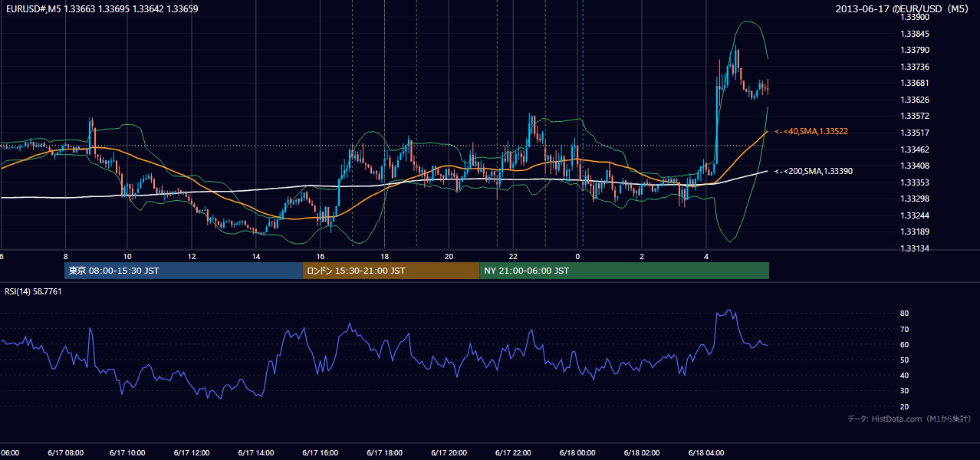Click the 40 SMA 1.33522 label
980x460 pixels.
pyautogui.click(x=811, y=132)
